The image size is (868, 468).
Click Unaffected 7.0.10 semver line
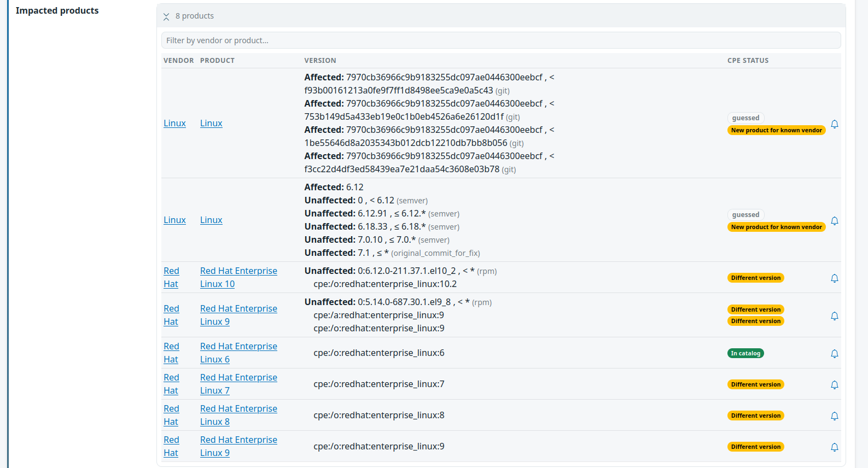tap(377, 239)
